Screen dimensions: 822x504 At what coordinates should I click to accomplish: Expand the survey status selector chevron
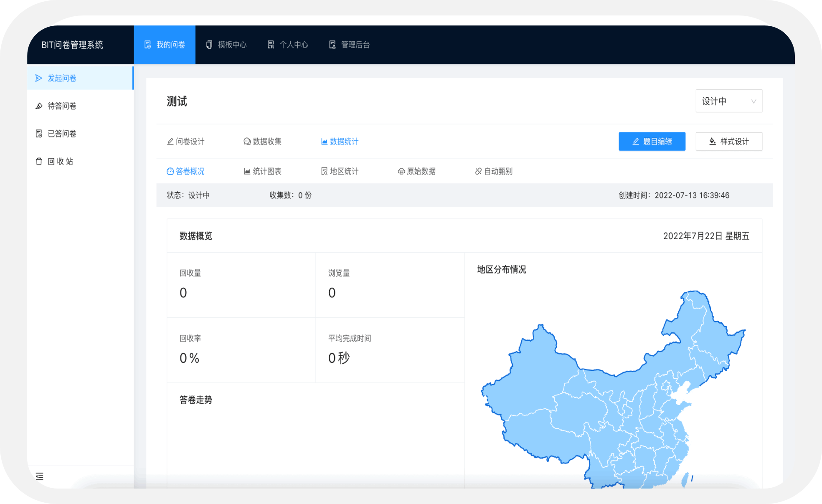coord(753,101)
